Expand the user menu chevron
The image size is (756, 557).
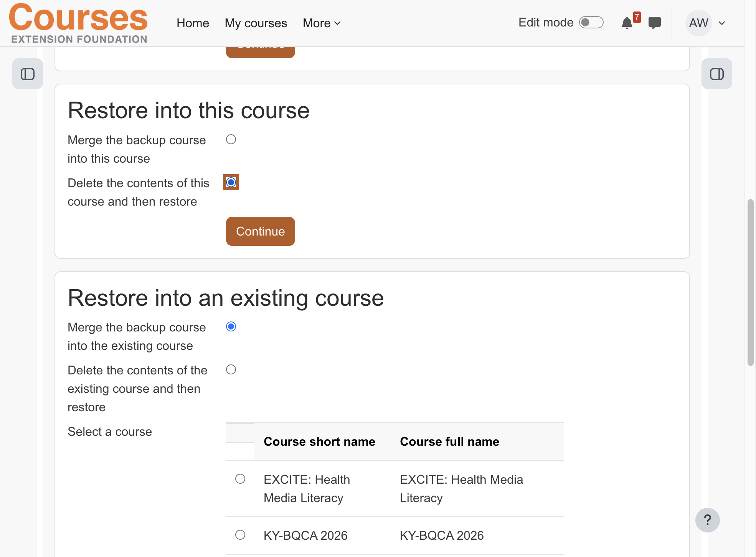tap(722, 23)
